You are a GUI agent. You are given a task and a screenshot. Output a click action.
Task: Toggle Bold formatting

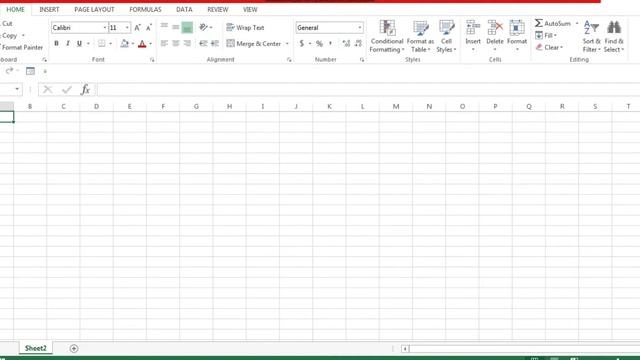tap(56, 43)
